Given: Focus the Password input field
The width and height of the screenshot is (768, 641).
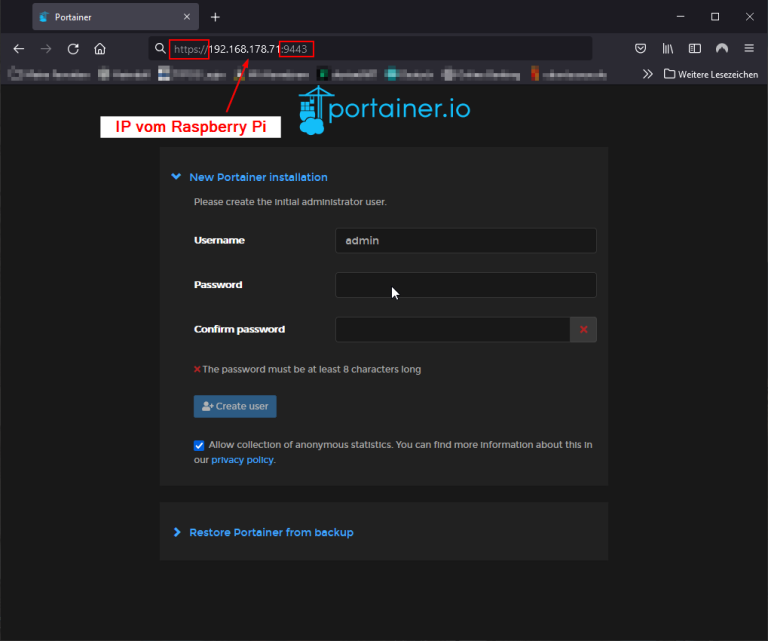Looking at the screenshot, I should pos(465,285).
